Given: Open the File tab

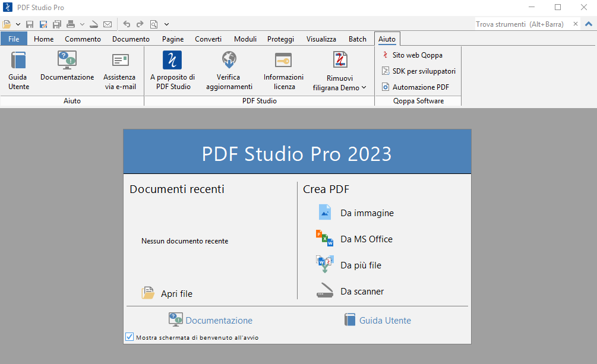Looking at the screenshot, I should [x=14, y=39].
